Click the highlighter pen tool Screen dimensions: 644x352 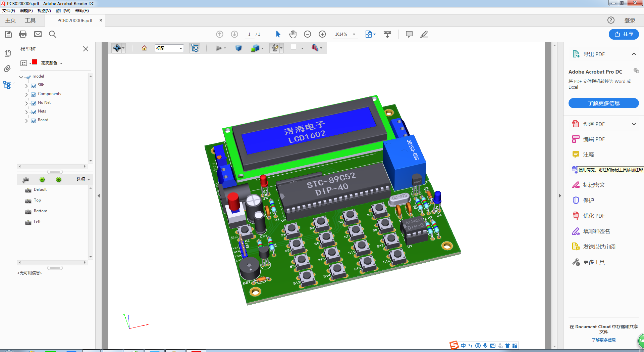coord(424,34)
